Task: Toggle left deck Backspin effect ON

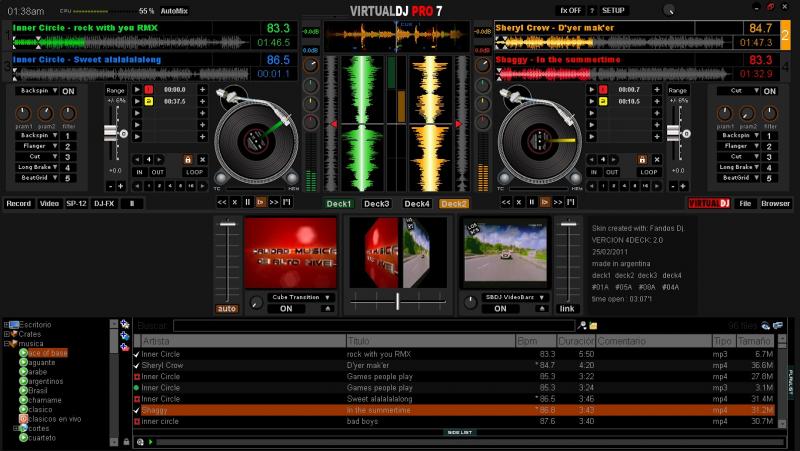Action: click(x=68, y=91)
